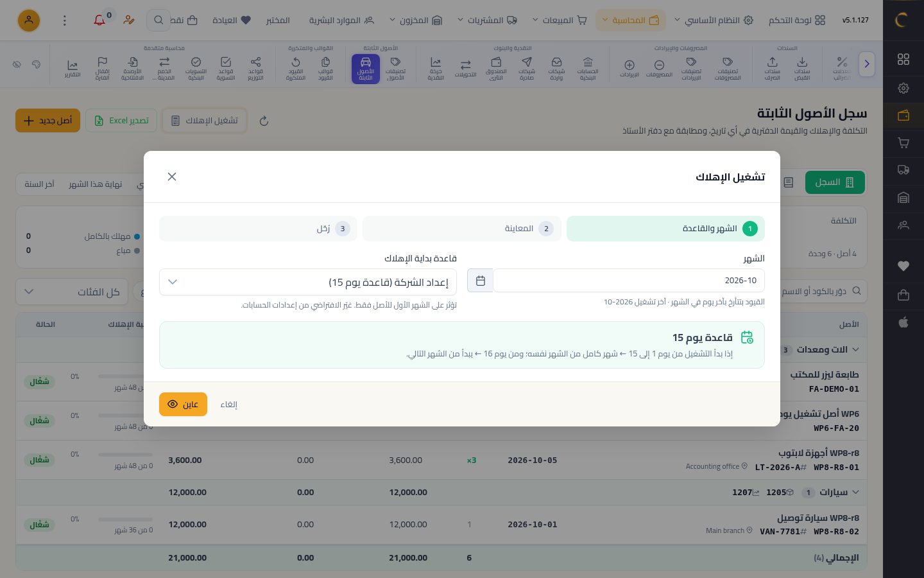
Task: Open the كل الفئات category filter dropdown
Action: tap(72, 292)
